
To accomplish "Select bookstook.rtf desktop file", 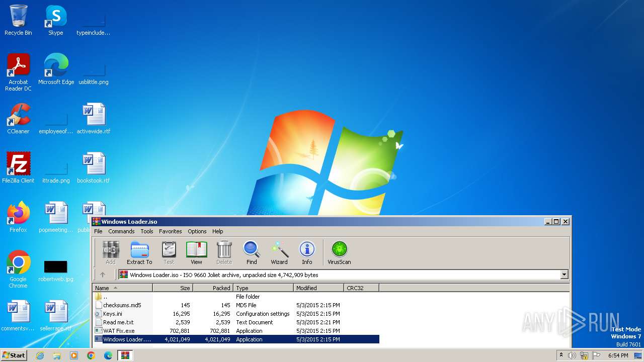I will (x=94, y=168).
